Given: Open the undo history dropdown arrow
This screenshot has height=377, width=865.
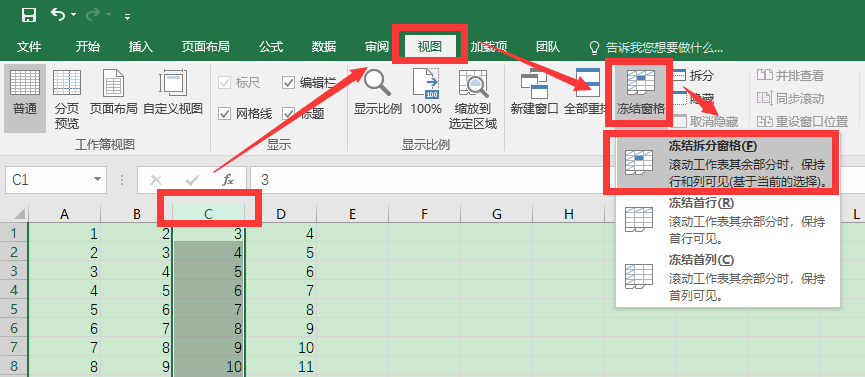Looking at the screenshot, I should pos(73,15).
